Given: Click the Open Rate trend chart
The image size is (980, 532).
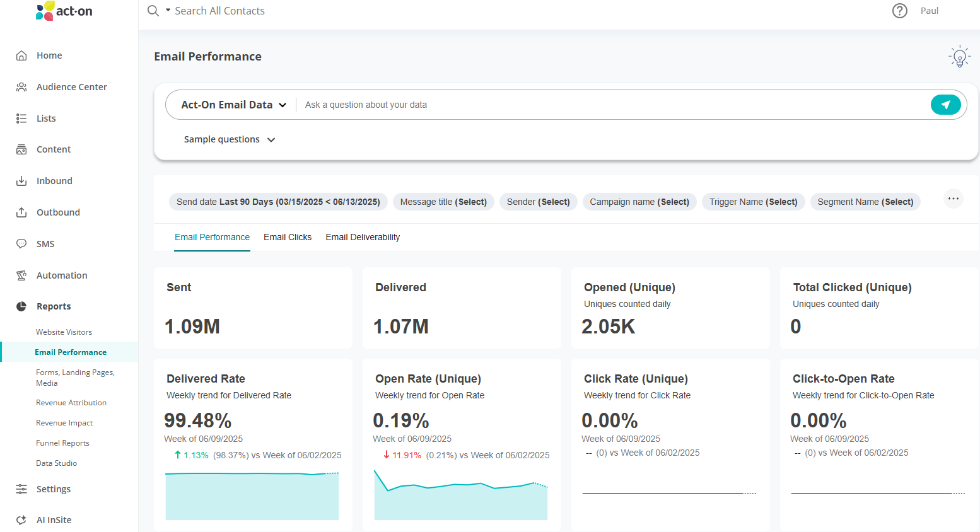Looking at the screenshot, I should [461, 495].
